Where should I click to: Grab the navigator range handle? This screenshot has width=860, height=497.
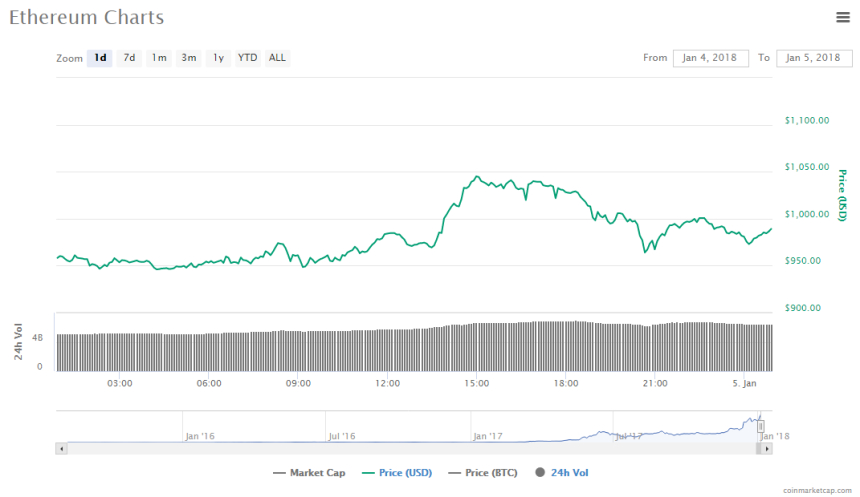pyautogui.click(x=761, y=426)
